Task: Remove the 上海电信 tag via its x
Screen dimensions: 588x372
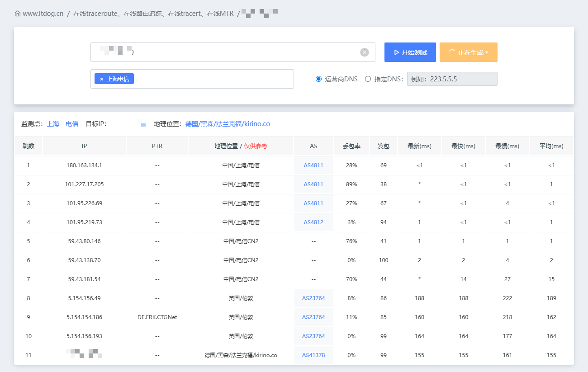Action: click(x=101, y=79)
